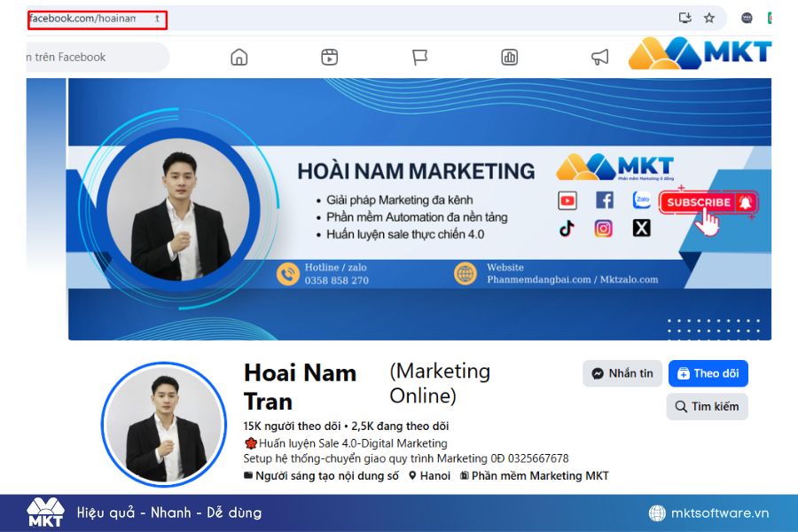Click the X logo on cover banner
Screen dimensions: 798x532
[x=641, y=229]
